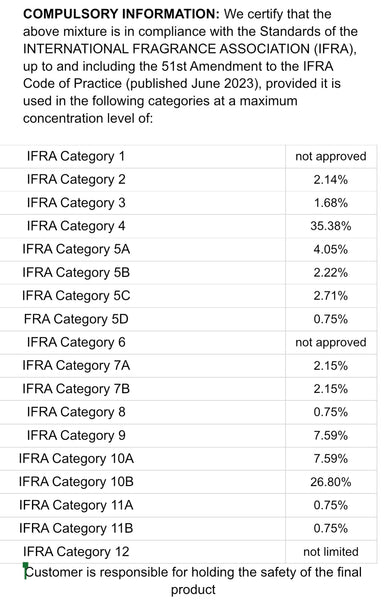Click the 2.22% value for Category 5B
Screen dimensions: 386x600
pyautogui.click(x=331, y=273)
